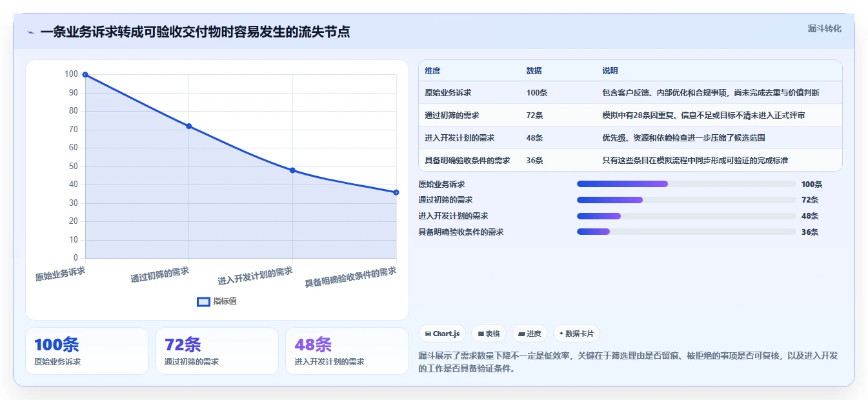Click the chart data point at value 100
Screen dimensions: 868x400
pyautogui.click(x=85, y=75)
